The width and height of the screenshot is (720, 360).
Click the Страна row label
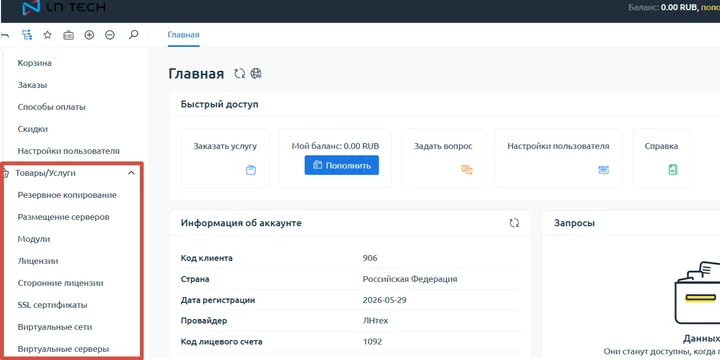(x=195, y=279)
